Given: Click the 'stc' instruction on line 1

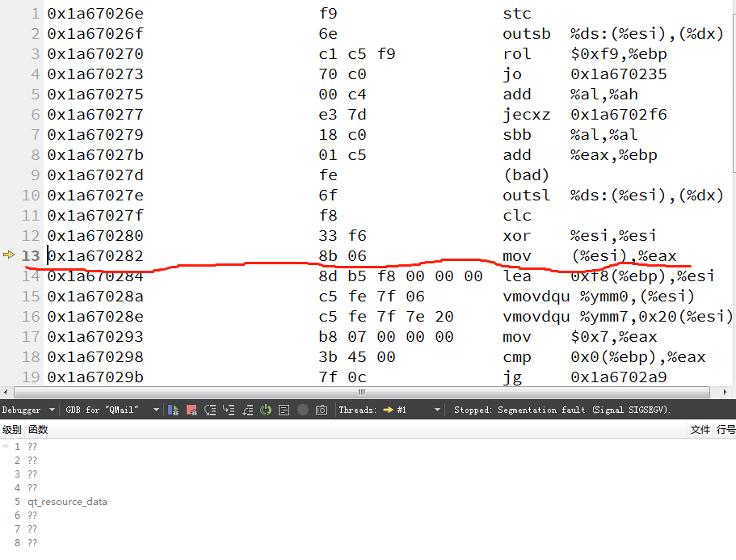Looking at the screenshot, I should click(517, 14).
